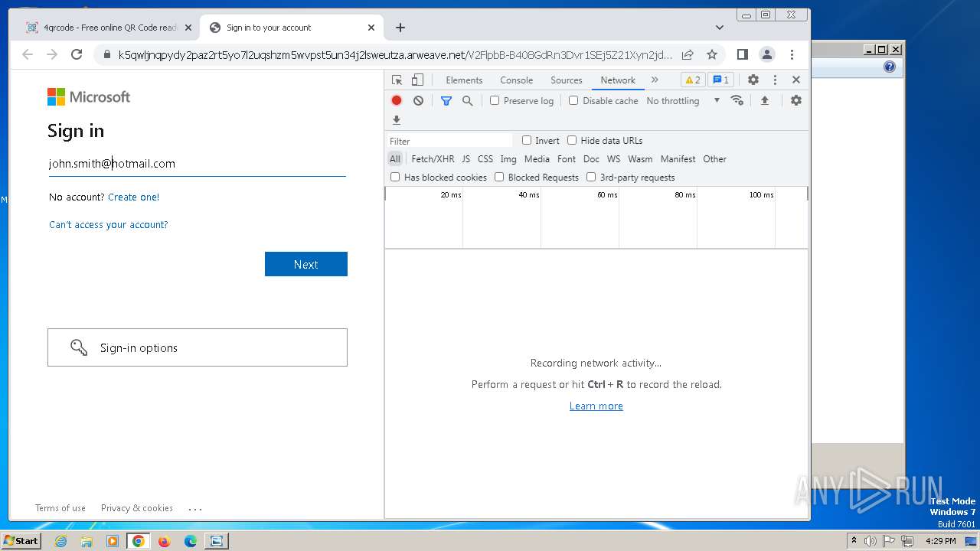
Task: Open network search magnifier
Action: (x=468, y=100)
